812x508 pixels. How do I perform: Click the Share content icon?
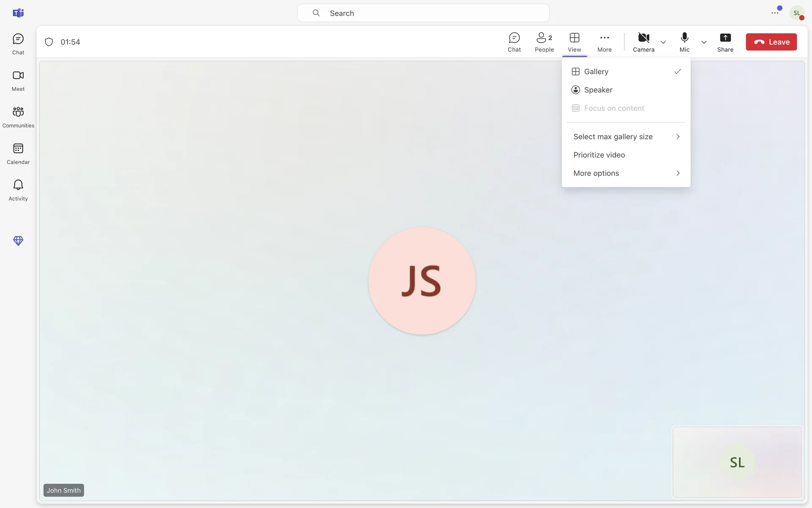pyautogui.click(x=725, y=42)
